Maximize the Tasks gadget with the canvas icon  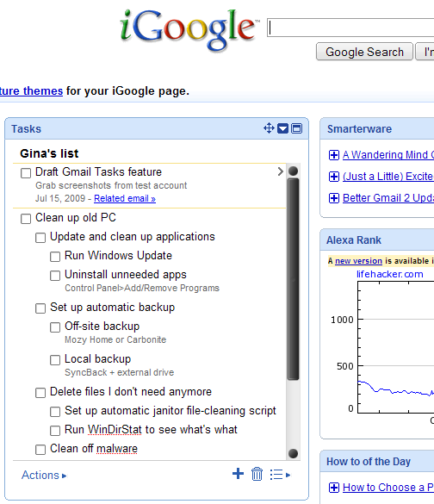tap(296, 128)
